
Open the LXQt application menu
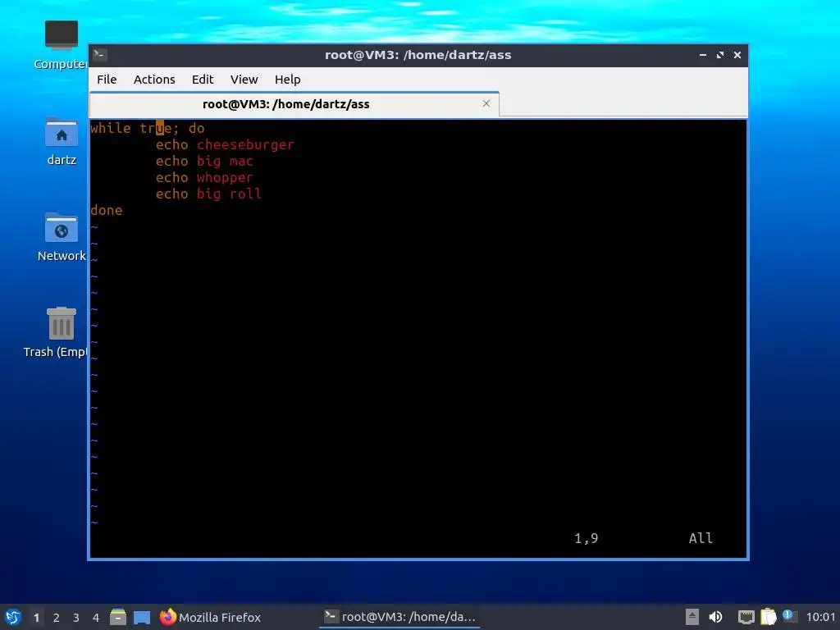13,617
